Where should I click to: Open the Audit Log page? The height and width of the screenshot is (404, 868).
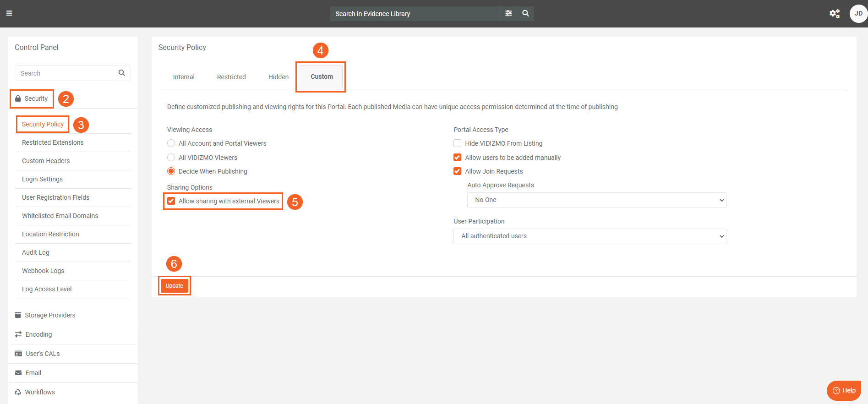(36, 252)
